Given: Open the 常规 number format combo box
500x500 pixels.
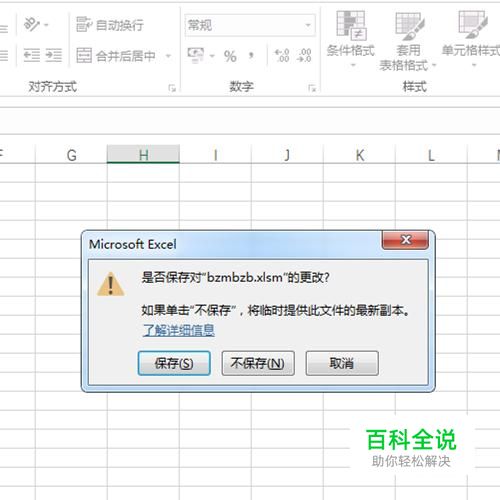Looking at the screenshot, I should (x=250, y=25).
